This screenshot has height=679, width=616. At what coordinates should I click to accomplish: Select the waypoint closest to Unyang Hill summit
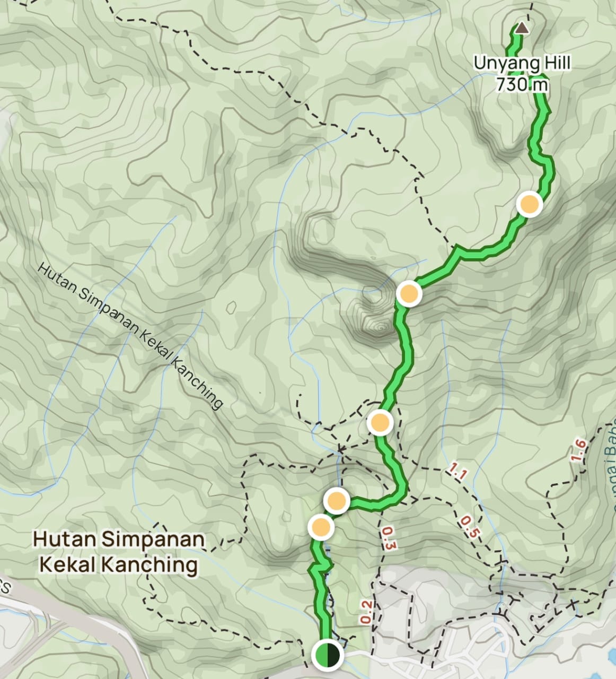(x=529, y=204)
